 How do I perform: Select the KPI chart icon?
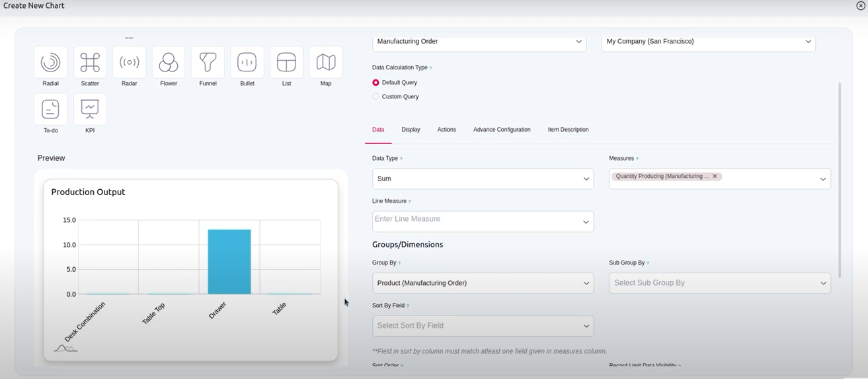point(90,109)
